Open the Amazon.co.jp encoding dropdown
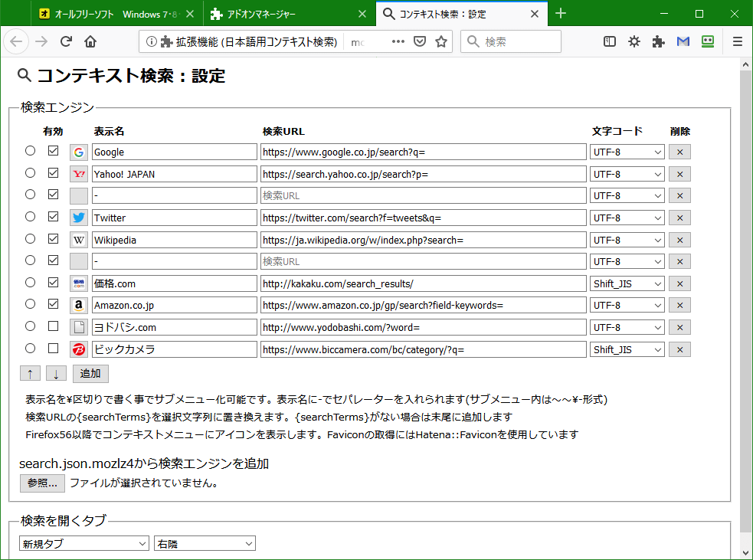The image size is (753, 560). click(627, 306)
